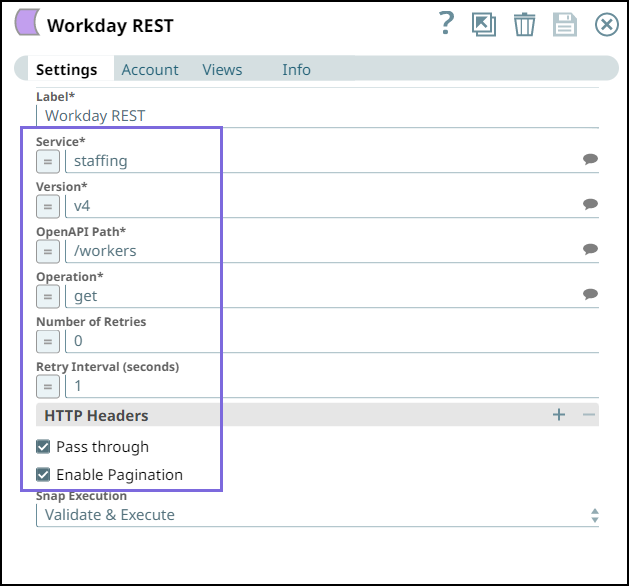Open the Snap Execution dropdown
The height and width of the screenshot is (586, 629).
tap(317, 515)
